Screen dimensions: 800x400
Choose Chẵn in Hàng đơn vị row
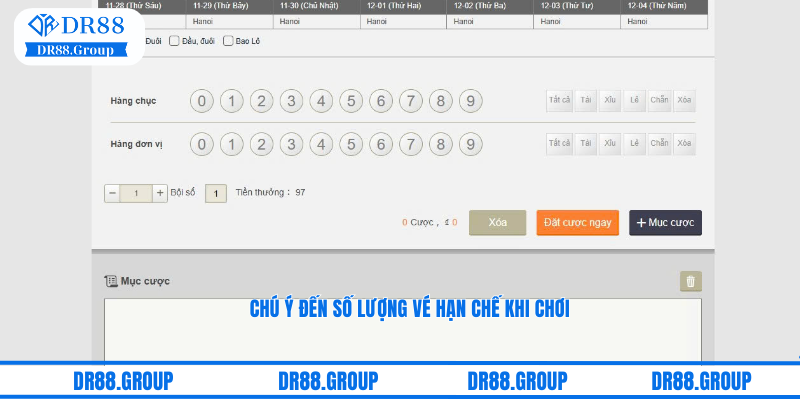[659, 144]
